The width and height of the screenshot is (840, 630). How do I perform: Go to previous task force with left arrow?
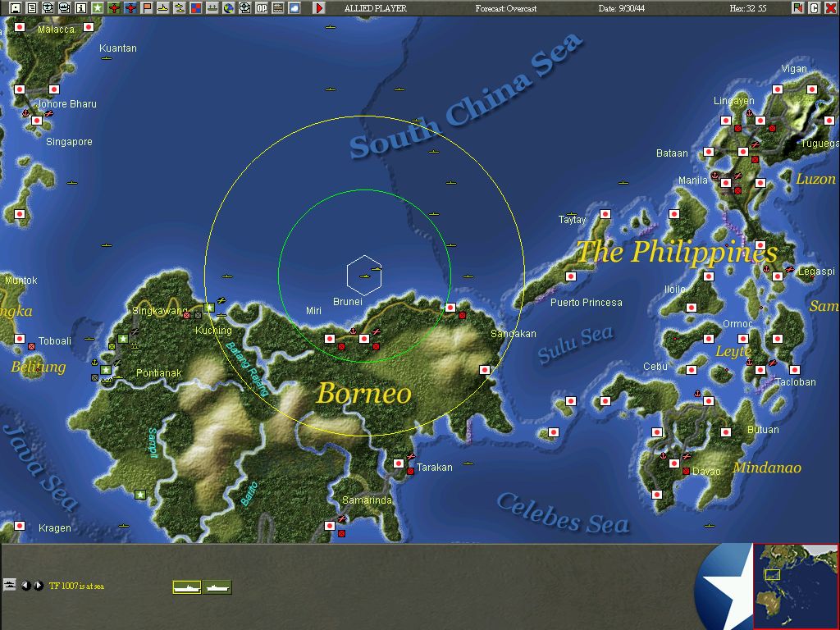(x=25, y=586)
